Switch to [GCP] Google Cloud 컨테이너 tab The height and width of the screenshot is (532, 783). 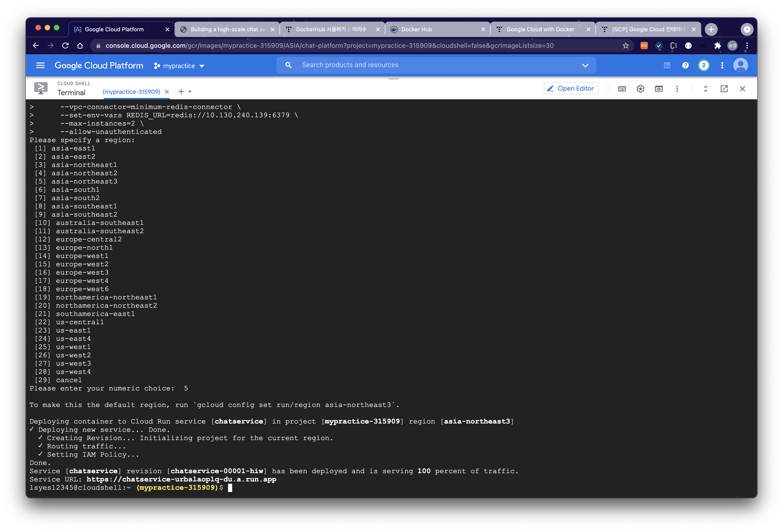648,29
